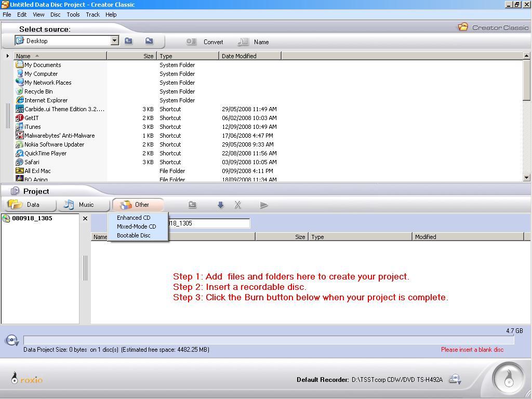Open the File menu
Image resolution: width=532 pixels, height=399 pixels.
point(7,15)
